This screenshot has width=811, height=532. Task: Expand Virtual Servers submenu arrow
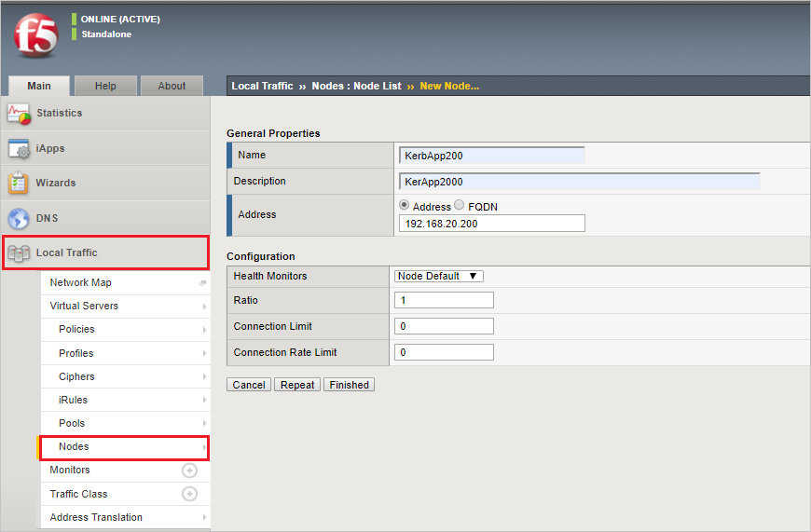(204, 307)
